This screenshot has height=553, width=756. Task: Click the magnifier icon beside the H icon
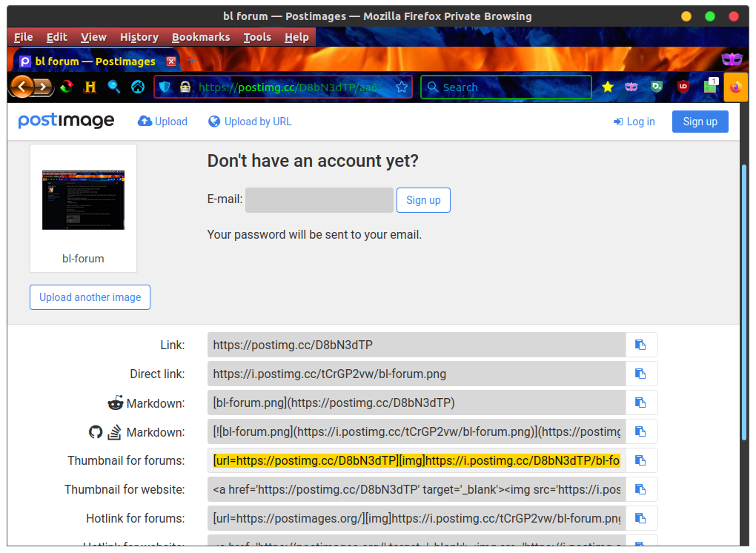pos(114,87)
